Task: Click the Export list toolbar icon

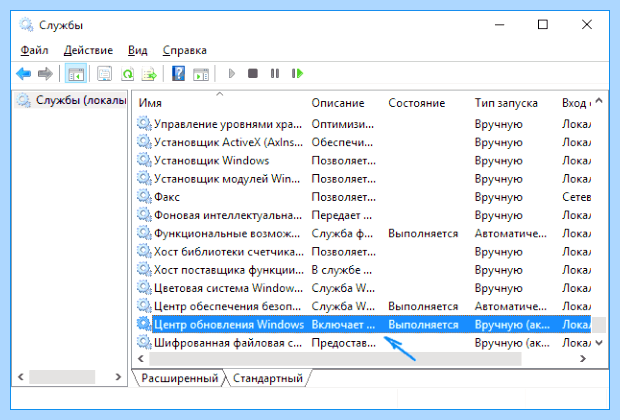Action: [149, 74]
